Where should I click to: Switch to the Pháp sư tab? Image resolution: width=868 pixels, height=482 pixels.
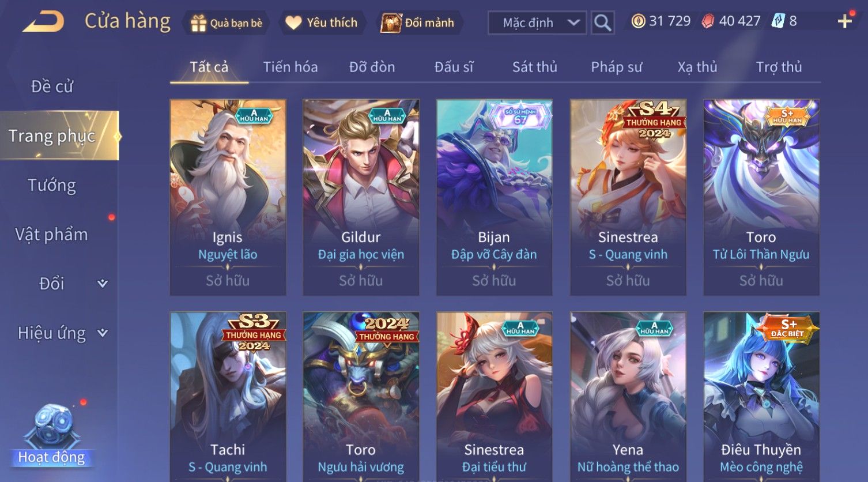click(x=616, y=67)
